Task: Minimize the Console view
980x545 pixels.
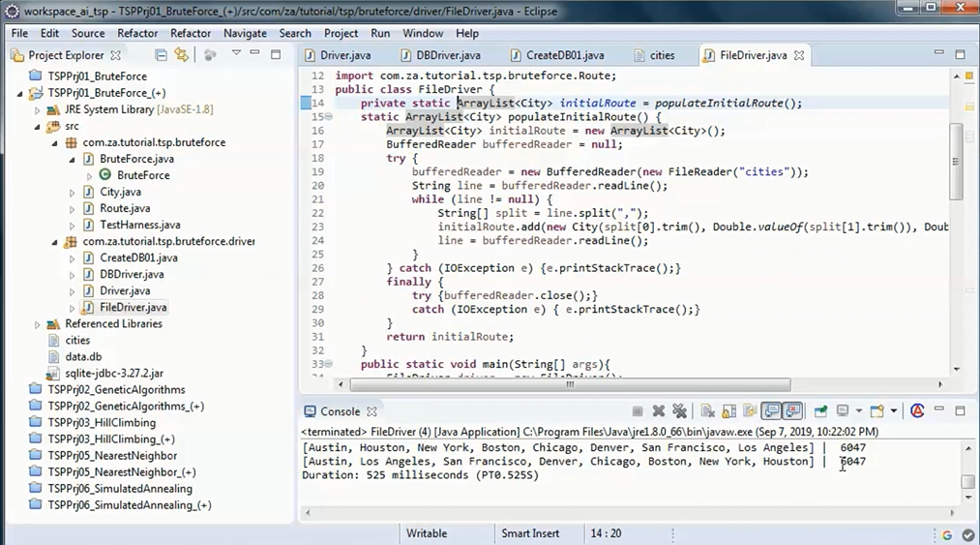Action: [x=938, y=409]
